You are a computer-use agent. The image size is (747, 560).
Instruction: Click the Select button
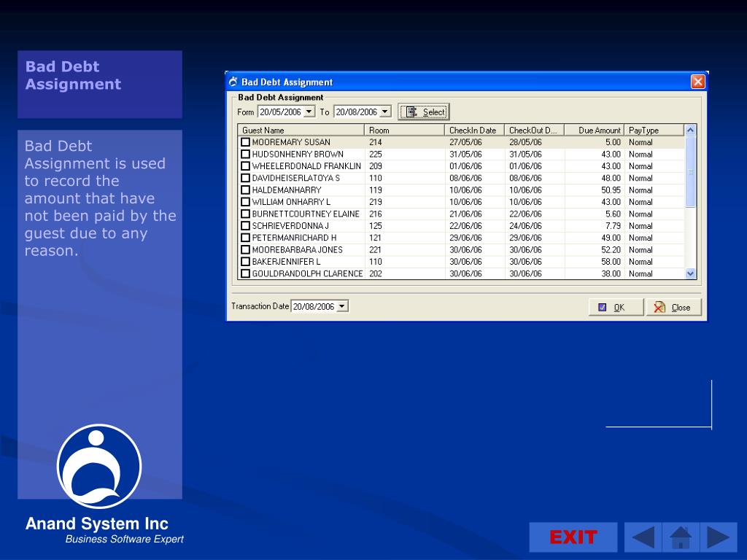[424, 112]
